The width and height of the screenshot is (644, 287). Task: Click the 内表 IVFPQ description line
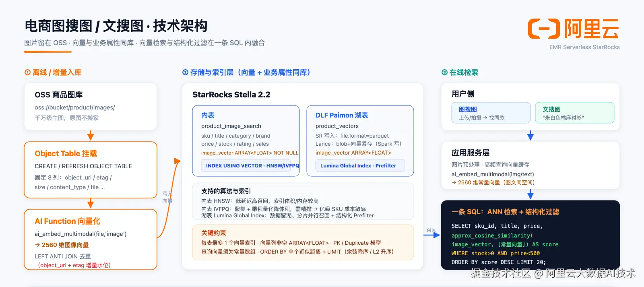(284, 209)
